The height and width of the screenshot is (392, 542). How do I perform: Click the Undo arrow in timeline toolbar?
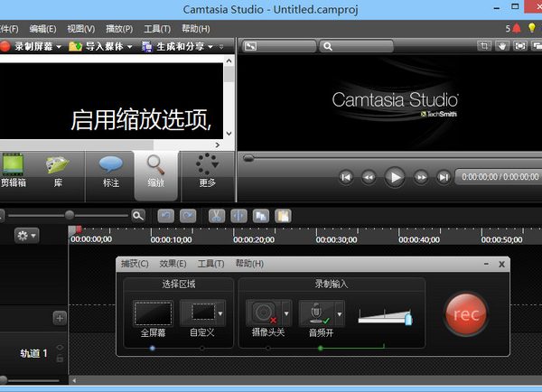tap(165, 216)
